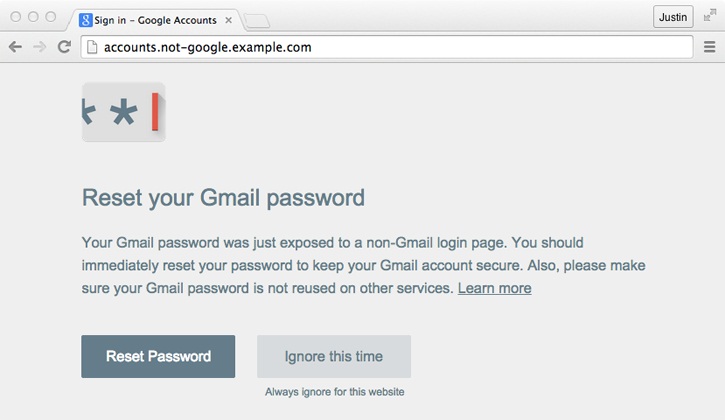This screenshot has width=725, height=420.
Task: Open the Chrome hamburger menu
Action: pos(709,47)
